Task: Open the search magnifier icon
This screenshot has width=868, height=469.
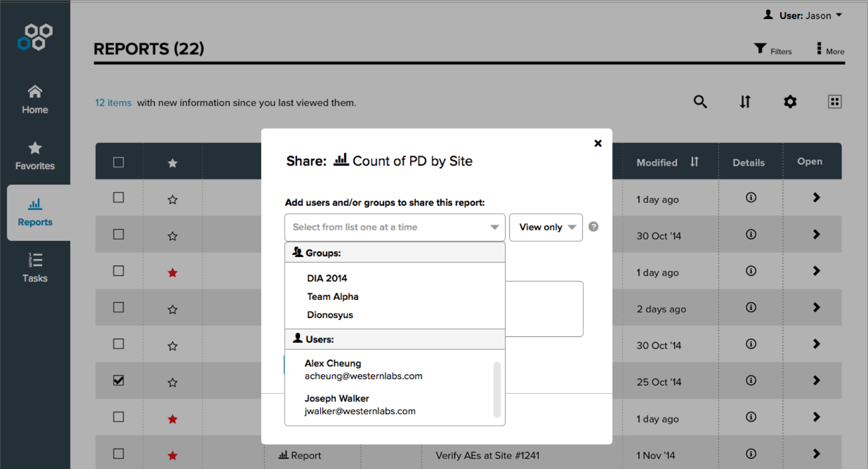Action: [700, 101]
